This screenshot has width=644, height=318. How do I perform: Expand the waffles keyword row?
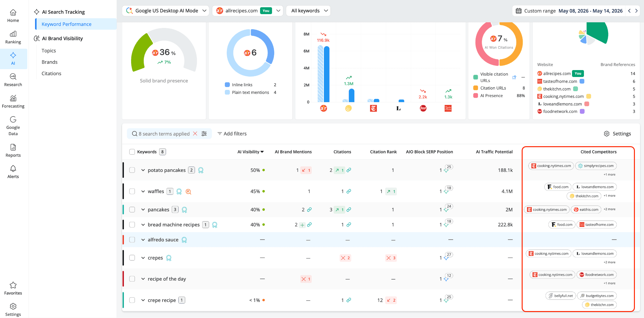click(x=143, y=191)
